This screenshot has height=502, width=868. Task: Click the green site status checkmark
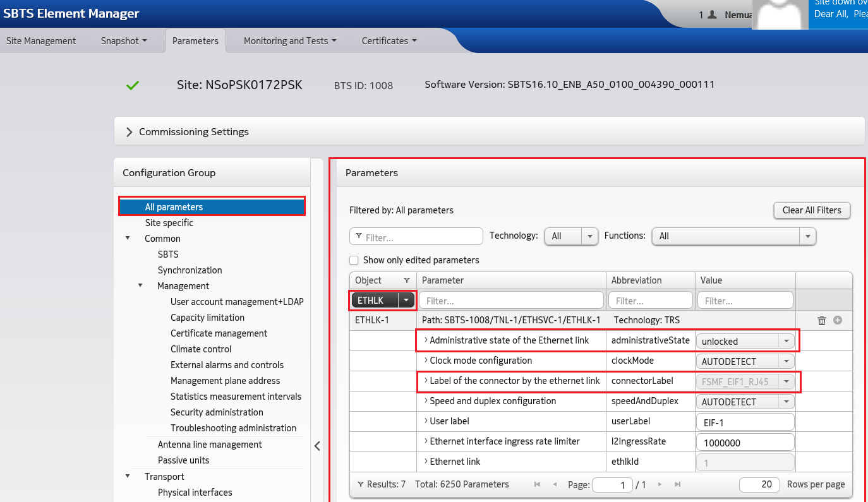133,84
